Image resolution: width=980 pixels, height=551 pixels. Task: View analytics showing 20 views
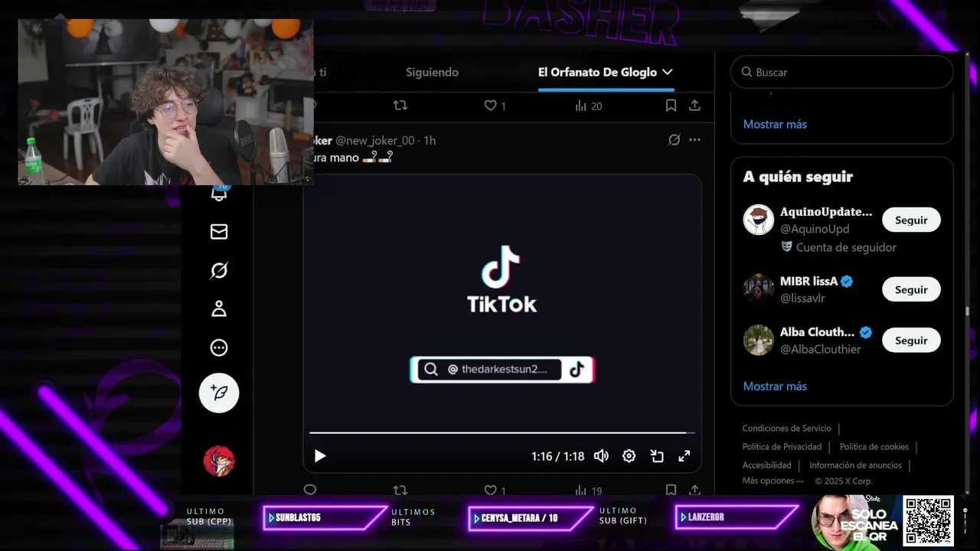point(588,106)
